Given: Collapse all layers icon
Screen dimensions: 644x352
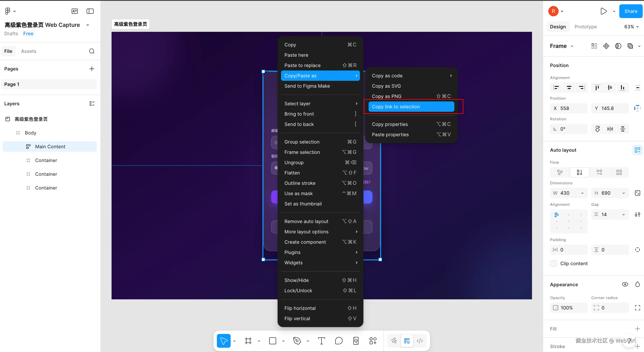Looking at the screenshot, I should coord(92,104).
